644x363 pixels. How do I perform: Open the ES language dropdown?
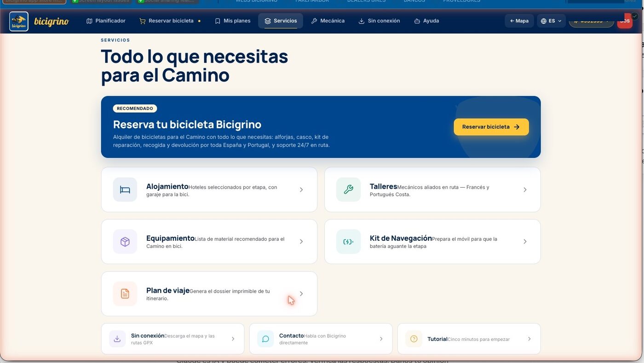pos(551,21)
